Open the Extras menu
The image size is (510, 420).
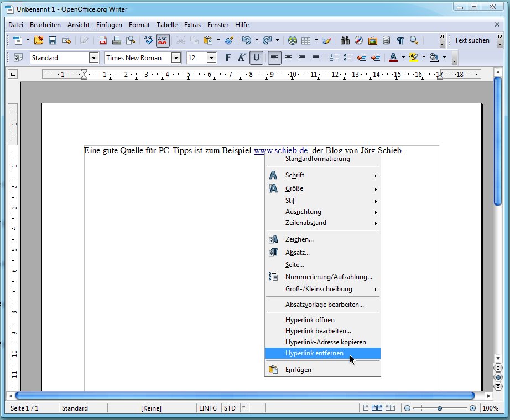[x=192, y=25]
